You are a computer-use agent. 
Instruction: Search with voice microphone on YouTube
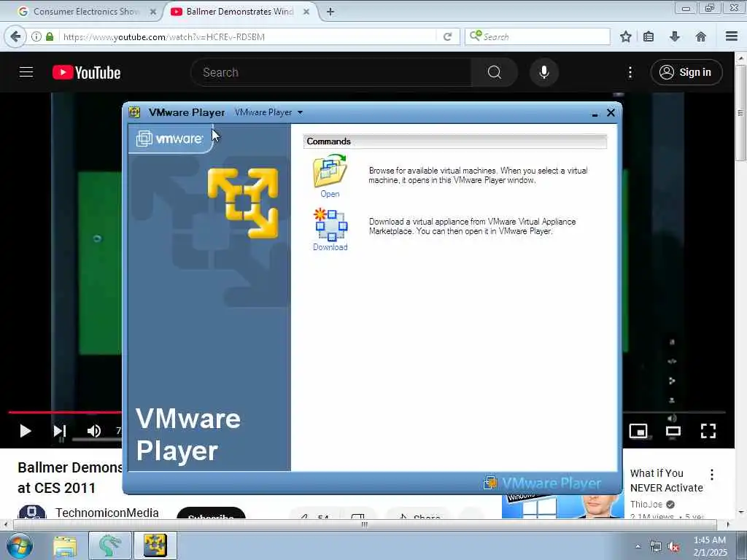[544, 72]
